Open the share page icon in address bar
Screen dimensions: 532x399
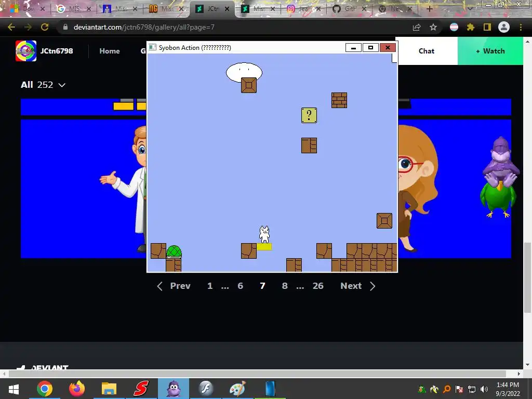tap(417, 27)
